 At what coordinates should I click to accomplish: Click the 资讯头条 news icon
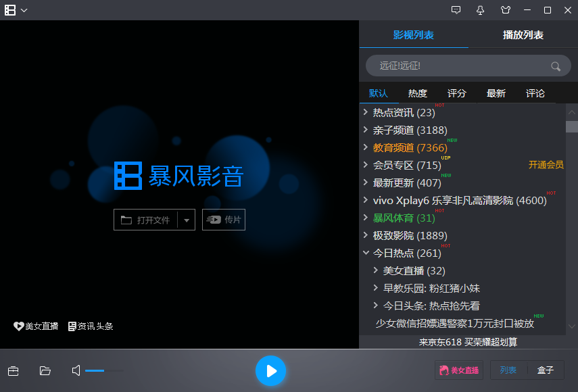73,326
